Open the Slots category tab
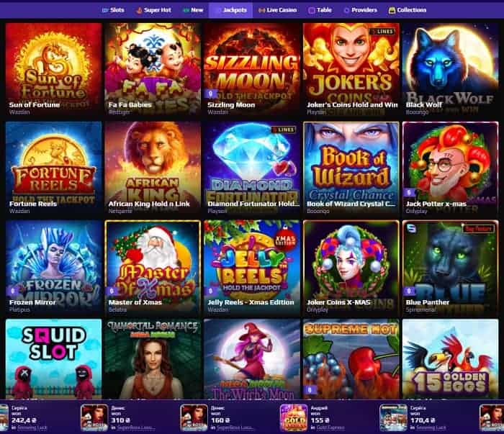The height and width of the screenshot is (434, 504). pyautogui.click(x=113, y=10)
